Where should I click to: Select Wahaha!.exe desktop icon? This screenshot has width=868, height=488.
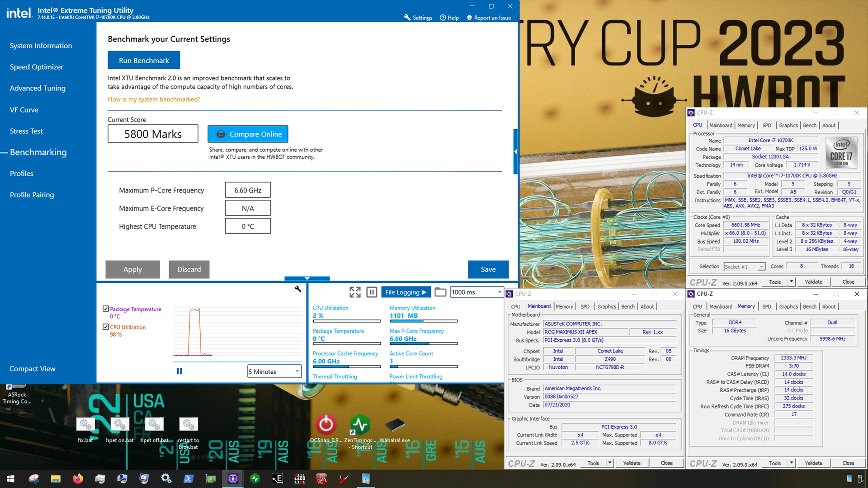click(x=395, y=429)
